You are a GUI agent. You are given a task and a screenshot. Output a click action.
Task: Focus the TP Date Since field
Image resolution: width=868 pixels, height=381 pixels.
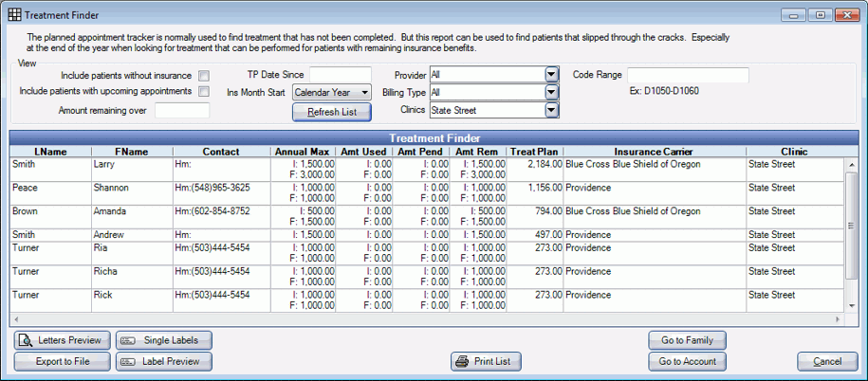pyautogui.click(x=341, y=75)
